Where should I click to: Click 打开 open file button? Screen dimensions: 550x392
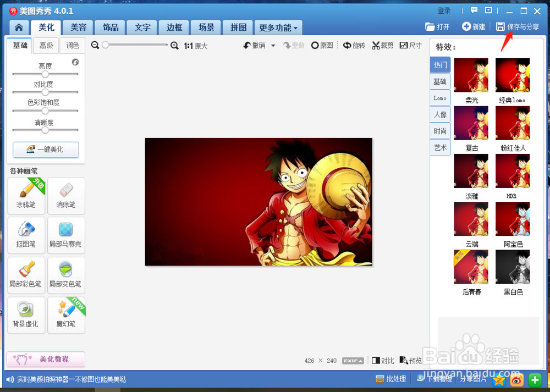pos(437,26)
